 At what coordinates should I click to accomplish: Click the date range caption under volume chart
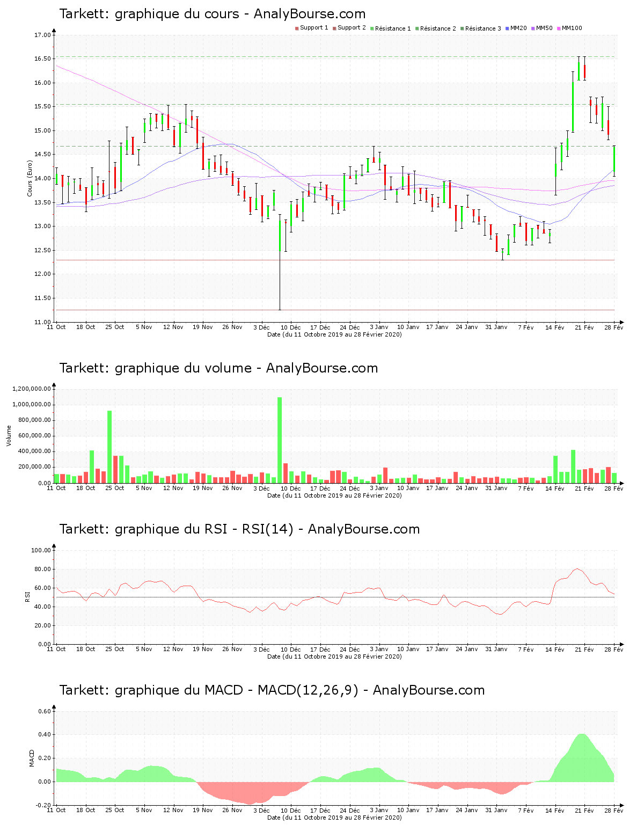tap(334, 495)
